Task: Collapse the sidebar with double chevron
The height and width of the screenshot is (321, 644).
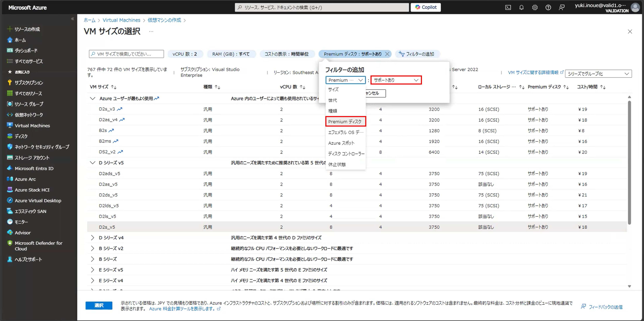Action: coord(72,19)
